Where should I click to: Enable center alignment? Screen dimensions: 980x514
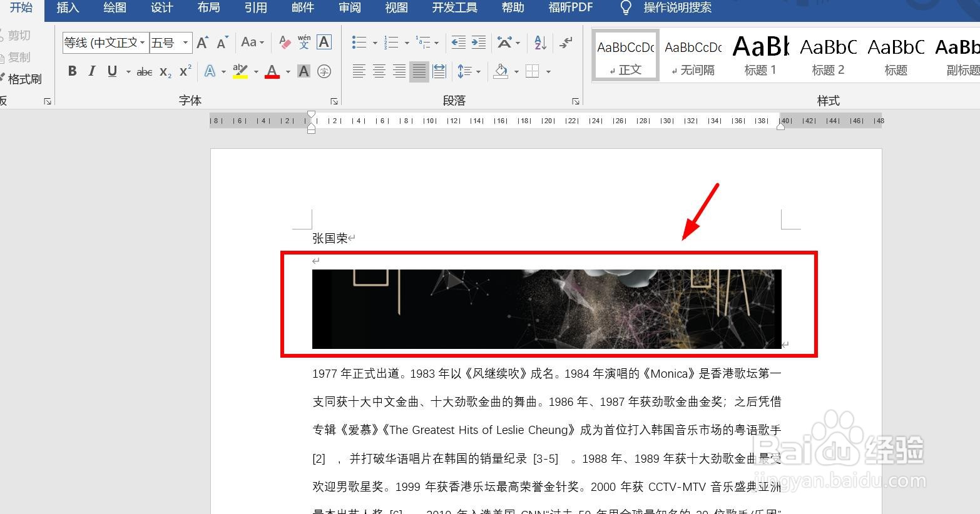click(x=379, y=71)
